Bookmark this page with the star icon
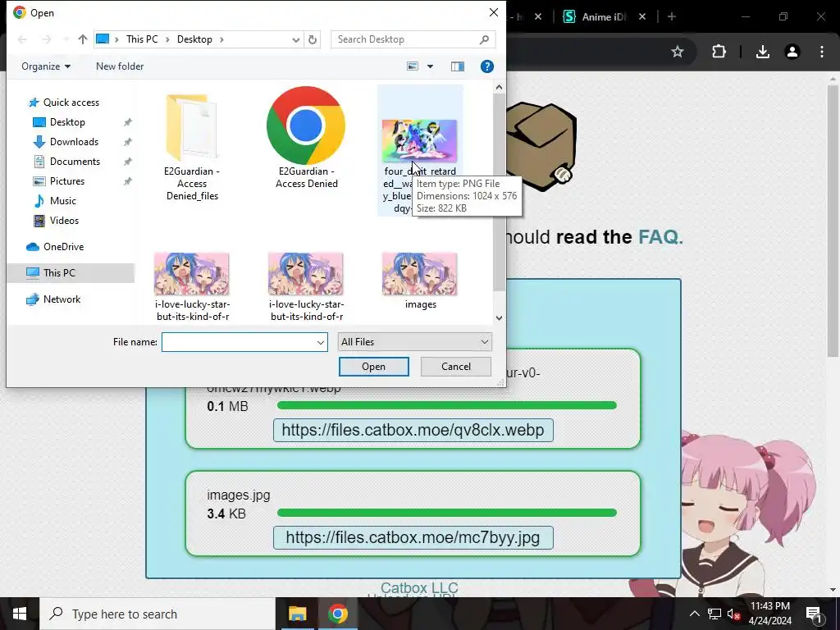 point(678,52)
